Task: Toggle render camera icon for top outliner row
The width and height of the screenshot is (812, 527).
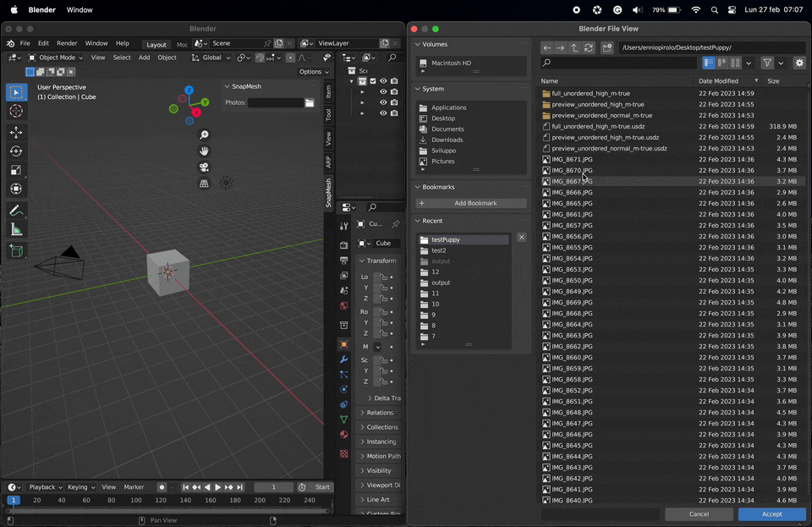Action: (394, 80)
